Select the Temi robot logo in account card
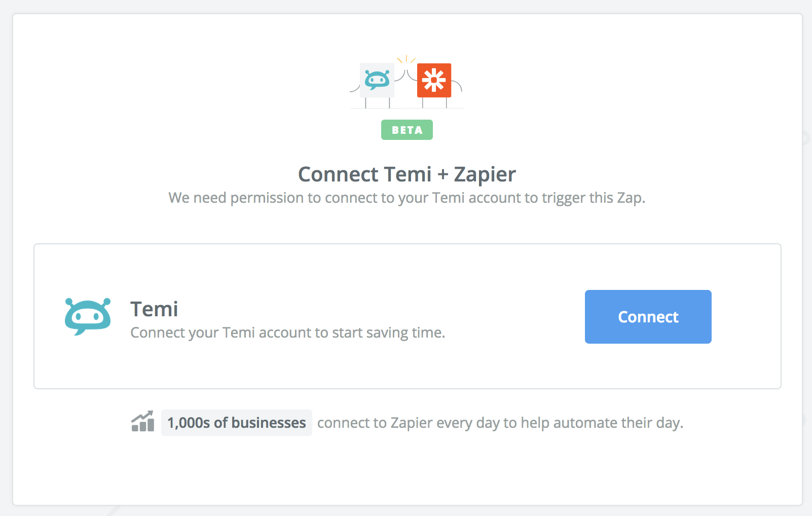The height and width of the screenshot is (516, 812). 88,317
